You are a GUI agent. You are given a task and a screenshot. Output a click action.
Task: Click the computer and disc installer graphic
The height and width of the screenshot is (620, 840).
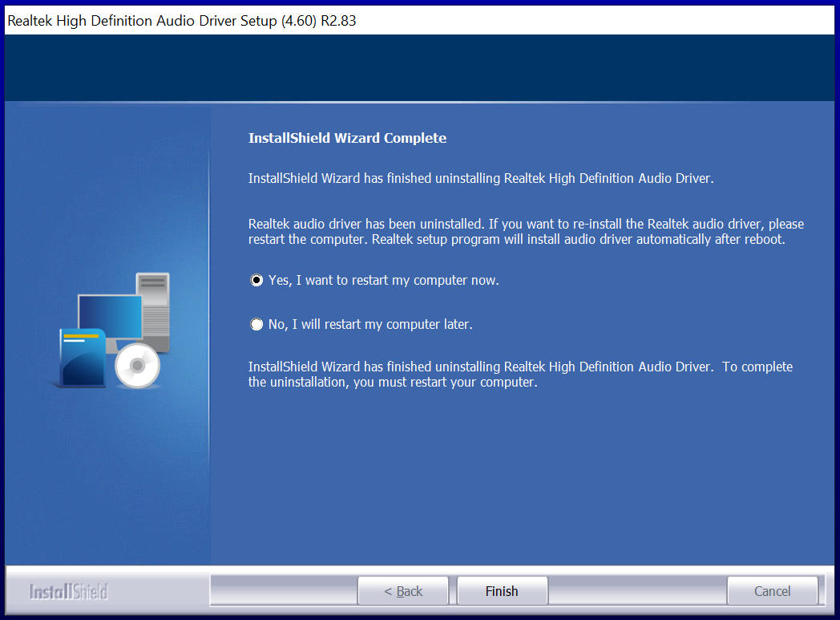click(x=111, y=330)
